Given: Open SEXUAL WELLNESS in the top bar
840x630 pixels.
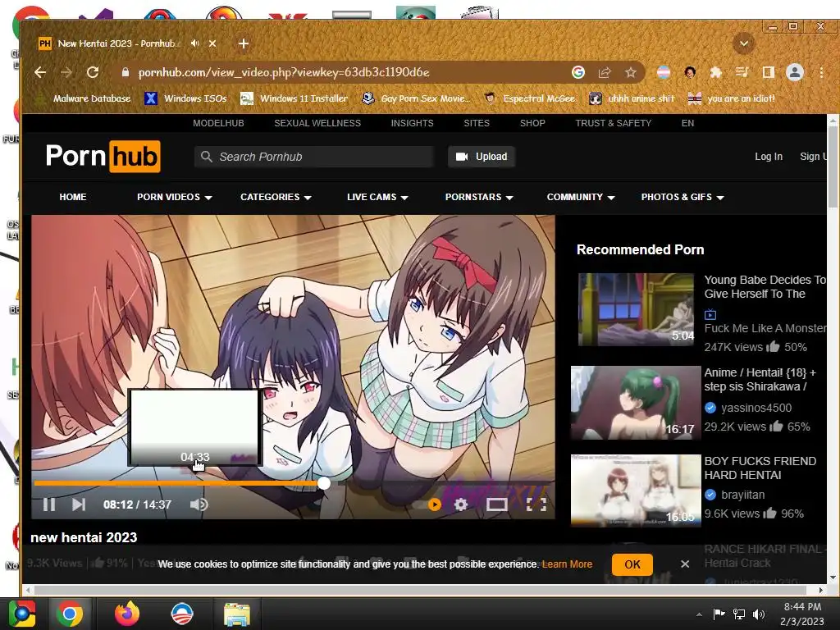Looking at the screenshot, I should [317, 123].
